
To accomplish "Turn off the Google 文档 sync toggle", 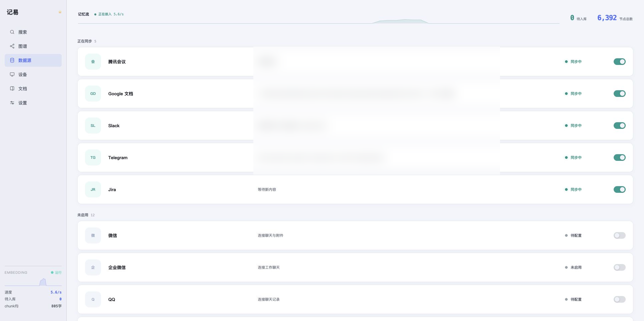I will [x=619, y=94].
